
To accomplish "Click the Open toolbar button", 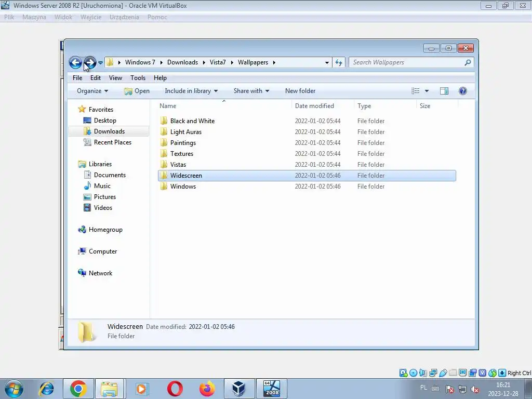I will (137, 91).
